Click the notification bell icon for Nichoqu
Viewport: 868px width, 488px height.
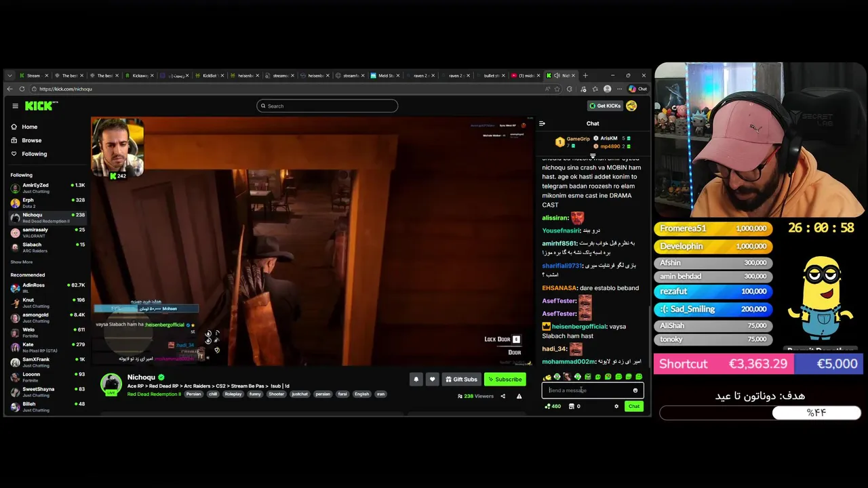(x=416, y=380)
